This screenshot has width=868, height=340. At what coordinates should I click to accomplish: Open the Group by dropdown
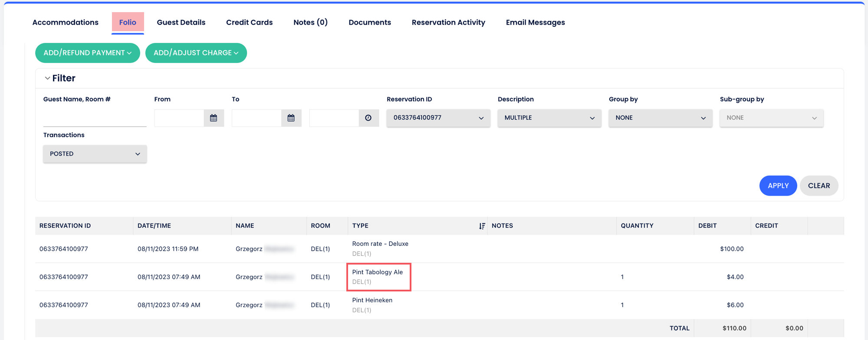tap(660, 118)
